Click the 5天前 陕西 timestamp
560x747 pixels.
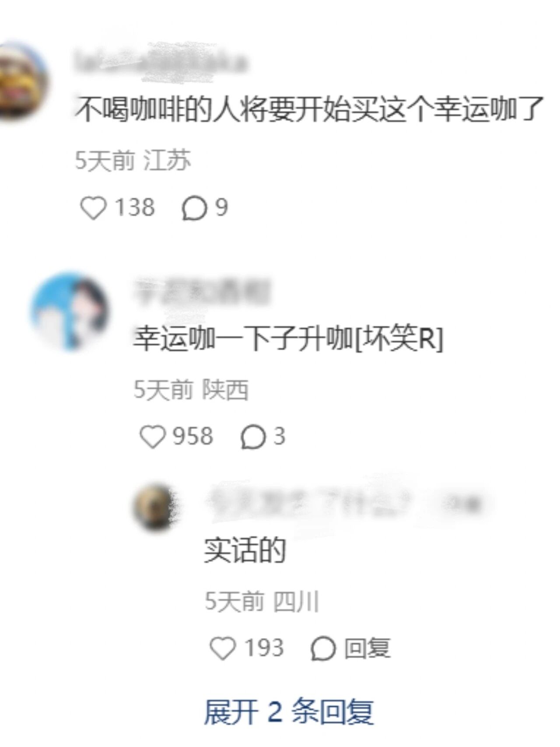pos(191,389)
